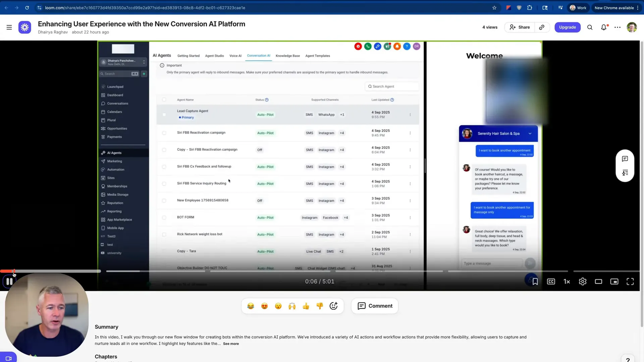Screen dimensions: 644x362
Task: Select the Getting Started tab in video
Action: click(x=188, y=56)
